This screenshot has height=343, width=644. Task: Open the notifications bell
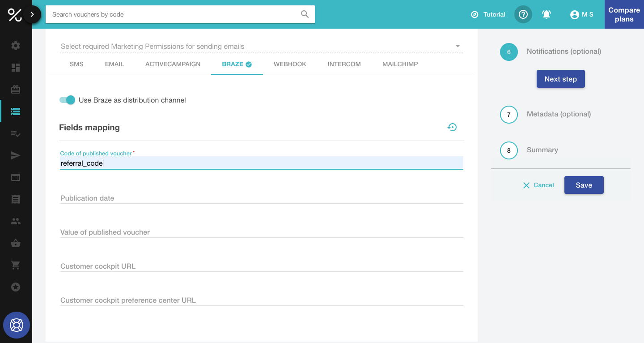click(x=546, y=14)
